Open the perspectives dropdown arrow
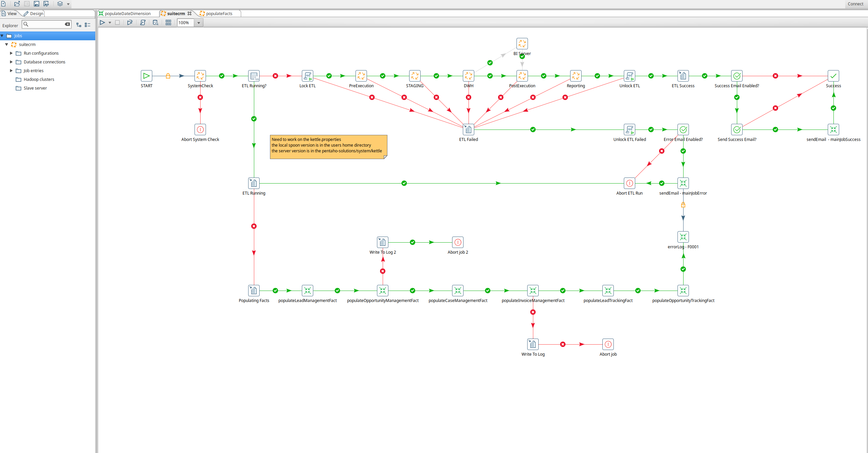This screenshot has width=868, height=453. click(68, 4)
